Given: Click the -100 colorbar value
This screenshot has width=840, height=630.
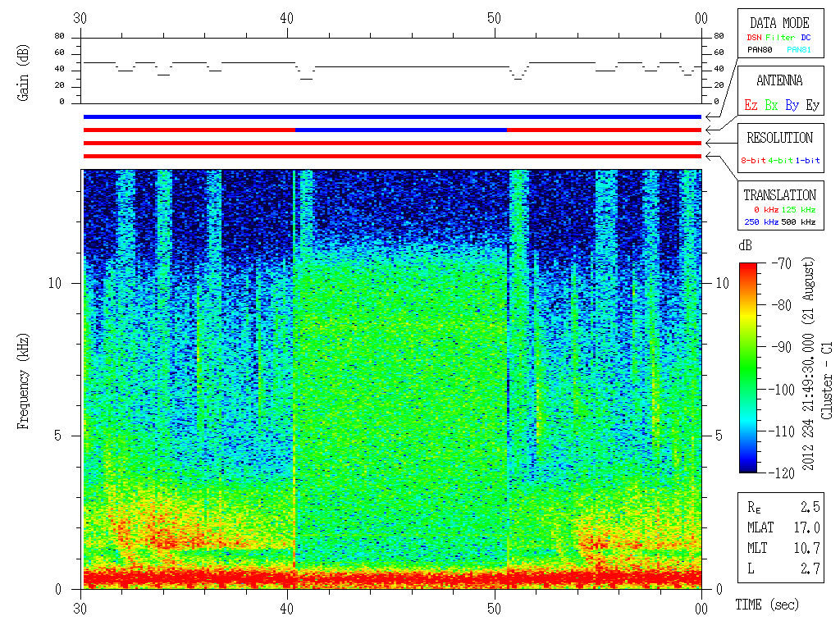Looking at the screenshot, I should pos(783,389).
